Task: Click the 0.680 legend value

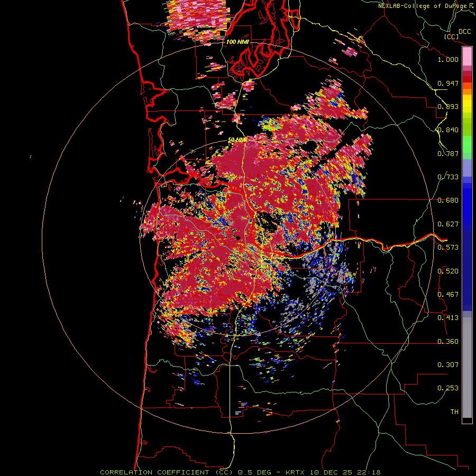Action: pyautogui.click(x=448, y=200)
